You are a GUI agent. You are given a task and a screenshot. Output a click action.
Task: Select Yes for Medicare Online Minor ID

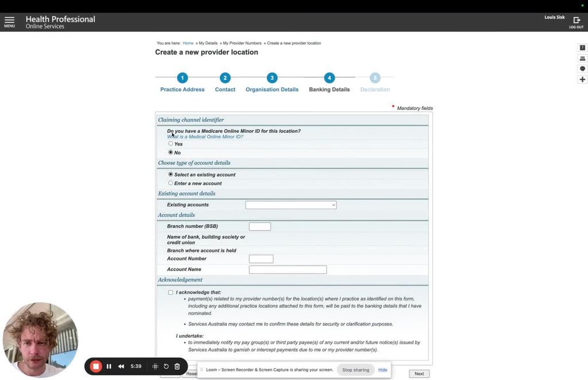click(x=171, y=144)
